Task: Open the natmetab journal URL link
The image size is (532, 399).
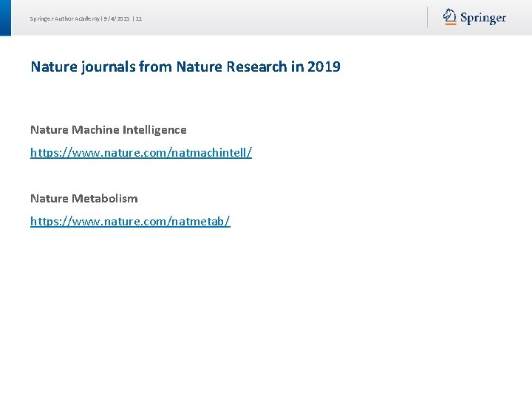Action: pyautogui.click(x=130, y=221)
